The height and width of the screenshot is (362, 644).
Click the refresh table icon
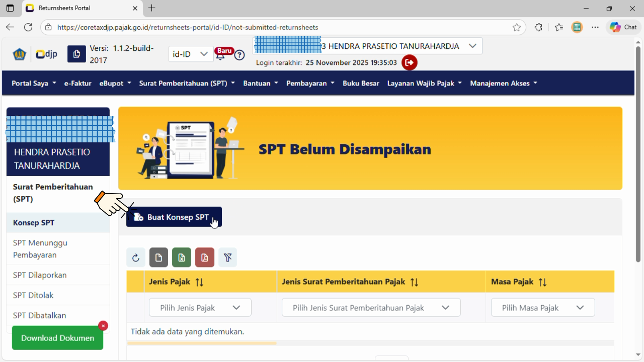point(136,258)
